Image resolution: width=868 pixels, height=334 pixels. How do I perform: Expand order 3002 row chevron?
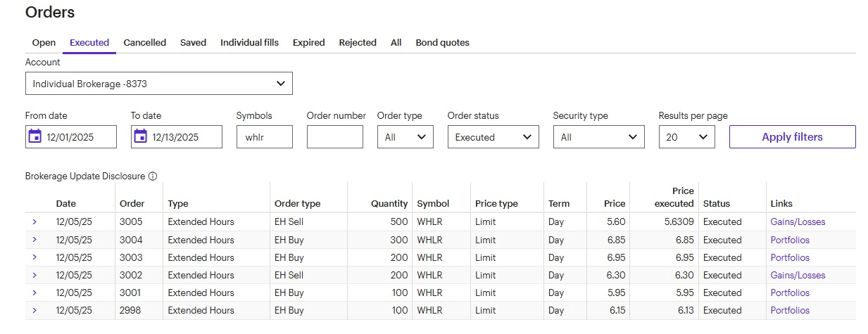[x=34, y=275]
